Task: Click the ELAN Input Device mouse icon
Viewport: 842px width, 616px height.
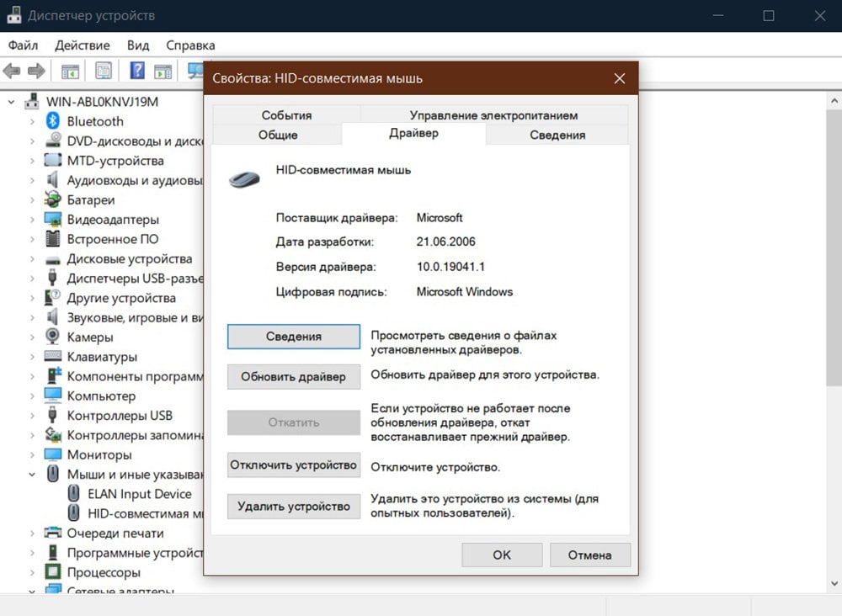Action: pyautogui.click(x=73, y=493)
